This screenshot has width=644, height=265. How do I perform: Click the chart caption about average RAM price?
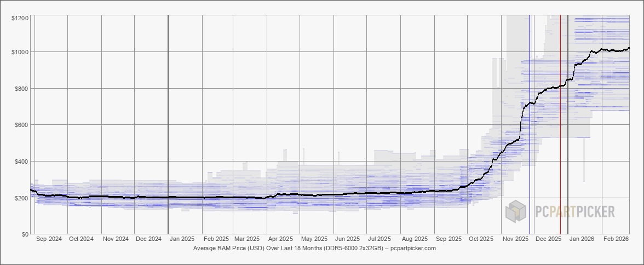pos(314,248)
